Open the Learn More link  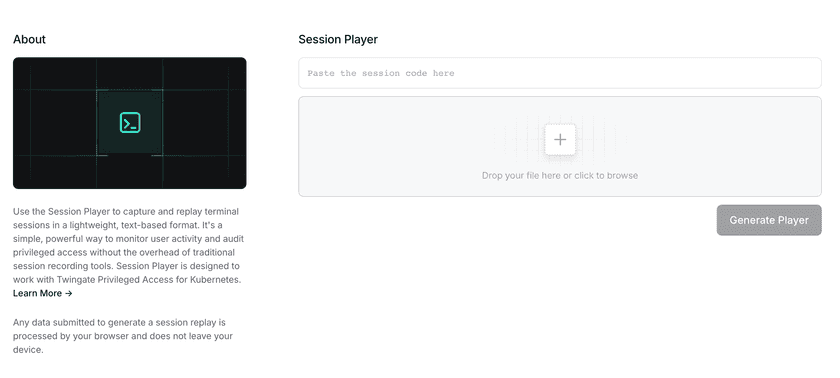[x=42, y=293]
